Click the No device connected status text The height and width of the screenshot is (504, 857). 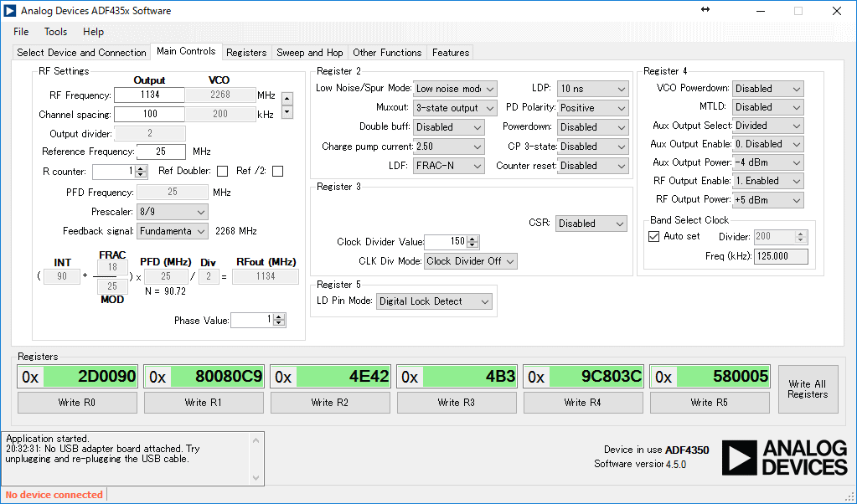[54, 495]
